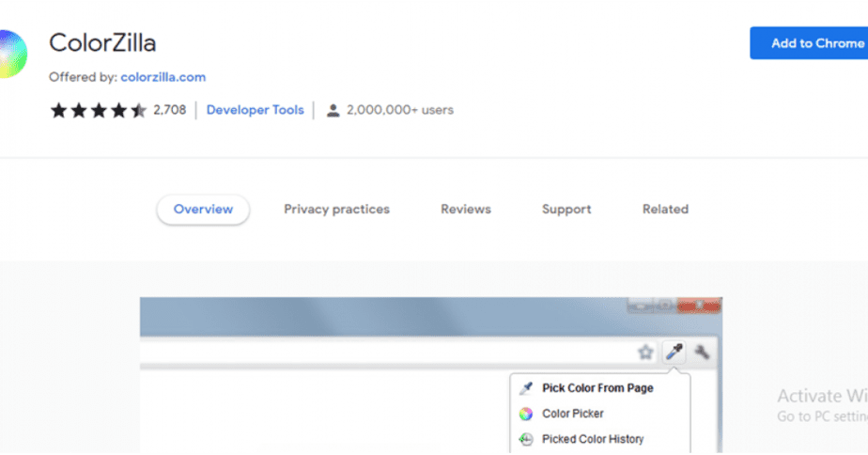Click the ColorZilla title heading
The image size is (868, 455).
(102, 43)
